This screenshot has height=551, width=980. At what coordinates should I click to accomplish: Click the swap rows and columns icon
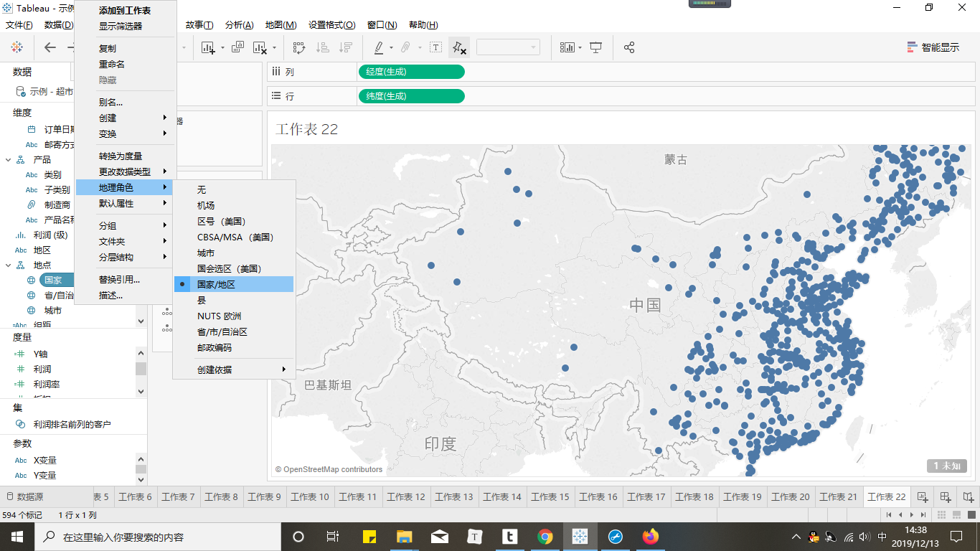click(299, 47)
